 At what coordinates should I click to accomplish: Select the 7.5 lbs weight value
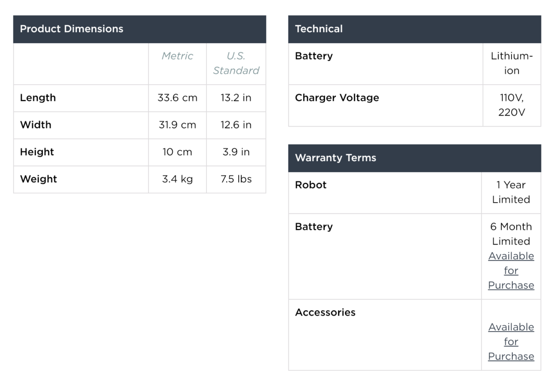236,179
